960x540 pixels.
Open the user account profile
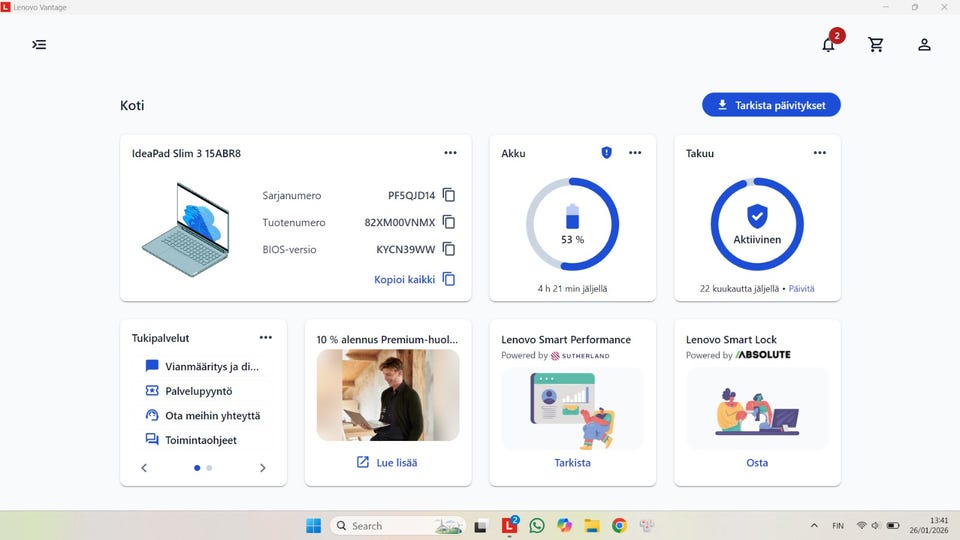[924, 45]
